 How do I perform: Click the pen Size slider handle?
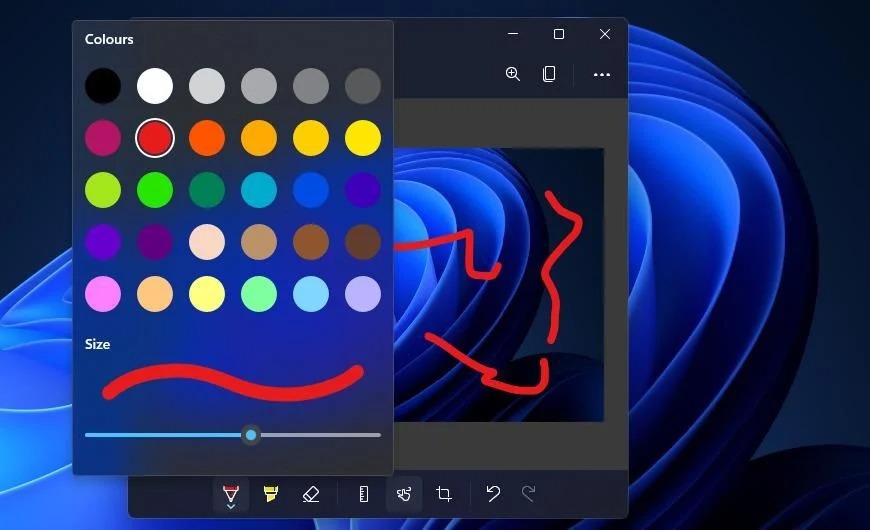pos(251,435)
